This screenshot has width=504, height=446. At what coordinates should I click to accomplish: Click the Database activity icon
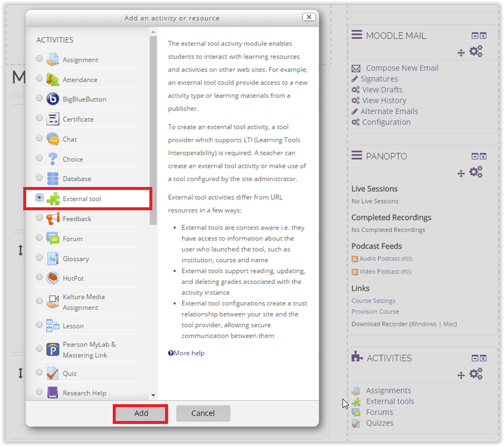click(x=53, y=178)
